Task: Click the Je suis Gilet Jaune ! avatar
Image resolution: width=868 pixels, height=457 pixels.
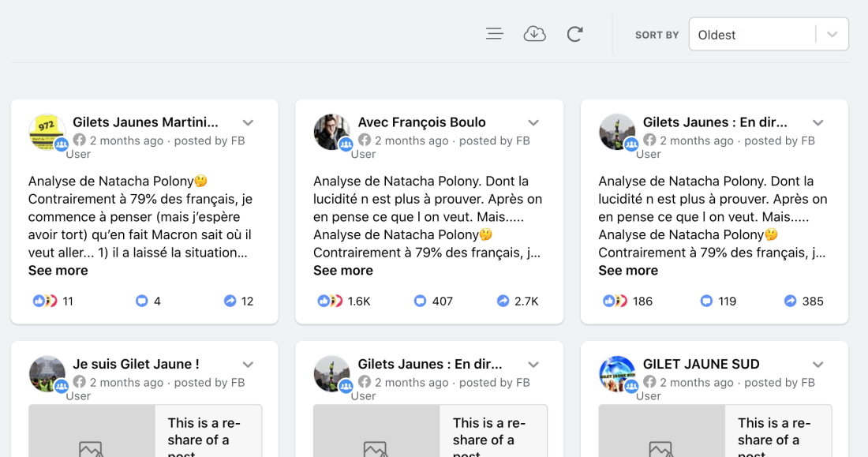Action: tap(47, 374)
